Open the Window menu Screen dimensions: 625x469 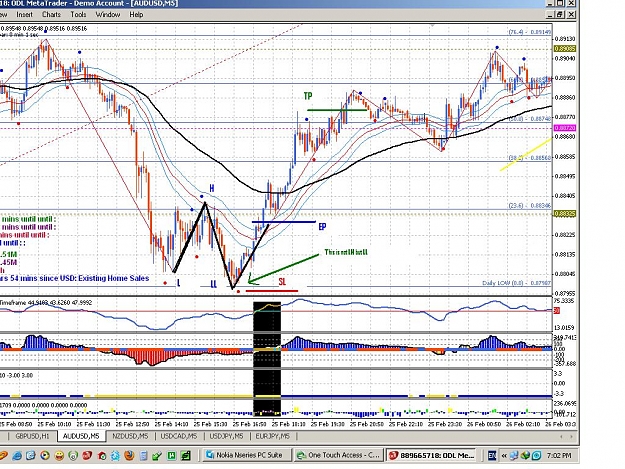108,15
